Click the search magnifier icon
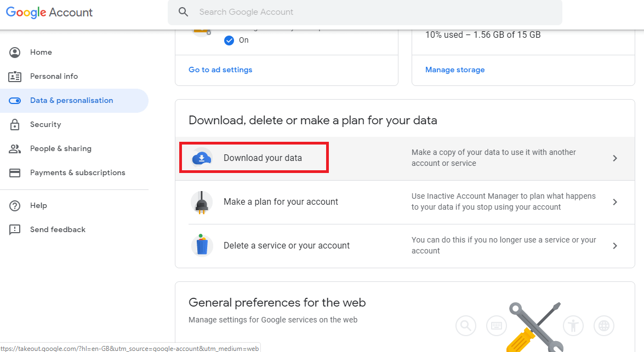The height and width of the screenshot is (352, 644). (x=183, y=12)
